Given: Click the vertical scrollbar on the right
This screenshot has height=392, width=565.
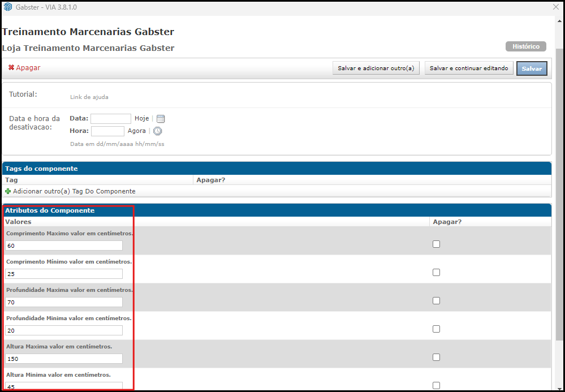Looking at the screenshot, I should [x=559, y=170].
